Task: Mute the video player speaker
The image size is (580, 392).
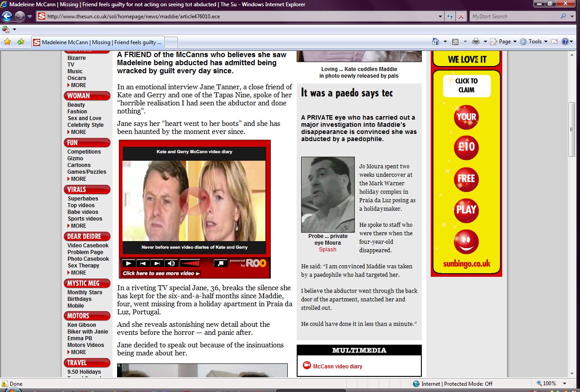Action: (171, 263)
